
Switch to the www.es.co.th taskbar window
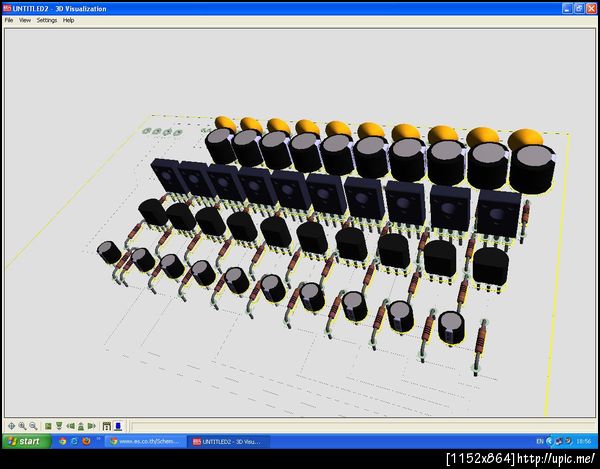point(146,441)
